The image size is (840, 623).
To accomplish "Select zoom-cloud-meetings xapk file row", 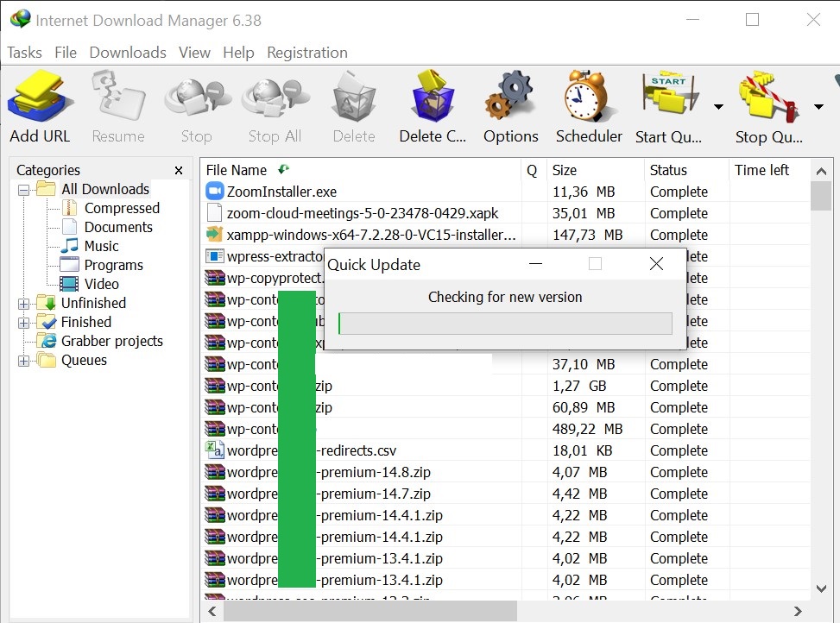I will 505,213.
